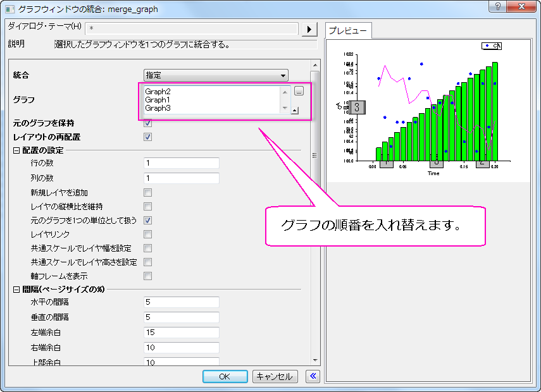The width and height of the screenshot is (541, 392).
Task: Enable 軸フレームを表示 checkbox
Action: click(147, 276)
